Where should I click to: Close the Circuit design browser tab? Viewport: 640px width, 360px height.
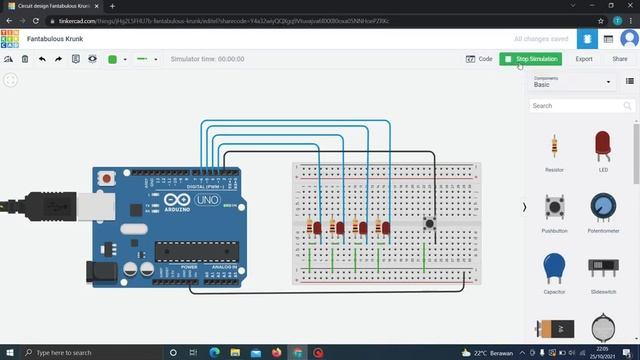[97, 6]
